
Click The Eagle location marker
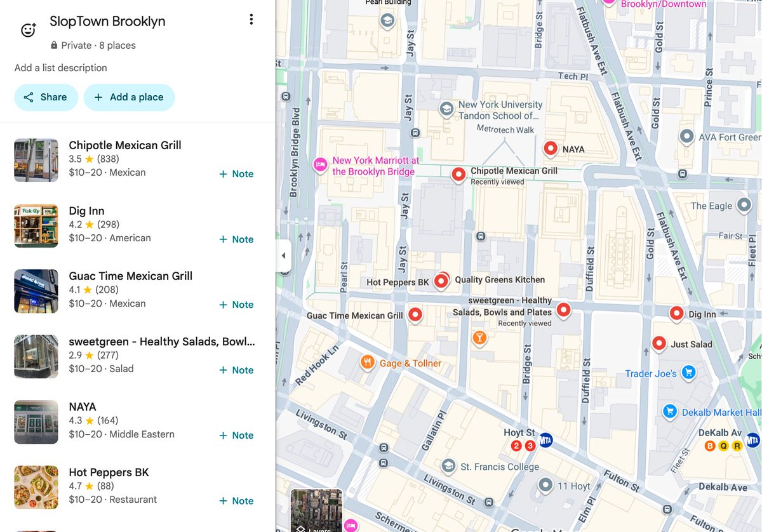(x=743, y=205)
